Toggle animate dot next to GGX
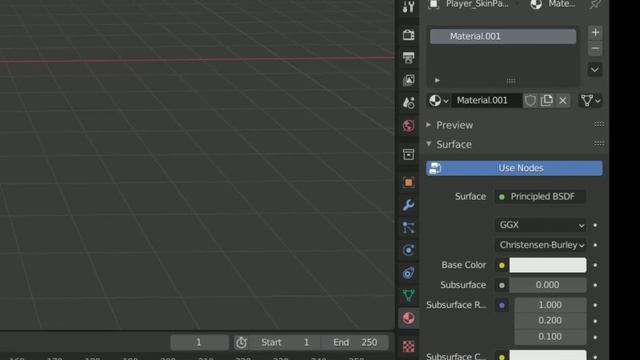 [595, 225]
